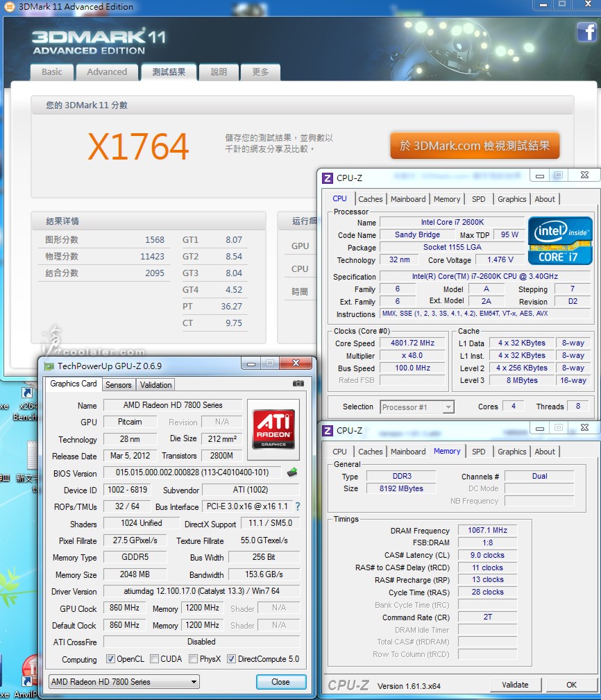Open Mainboard tab in the CPU-Z processor window

(408, 199)
